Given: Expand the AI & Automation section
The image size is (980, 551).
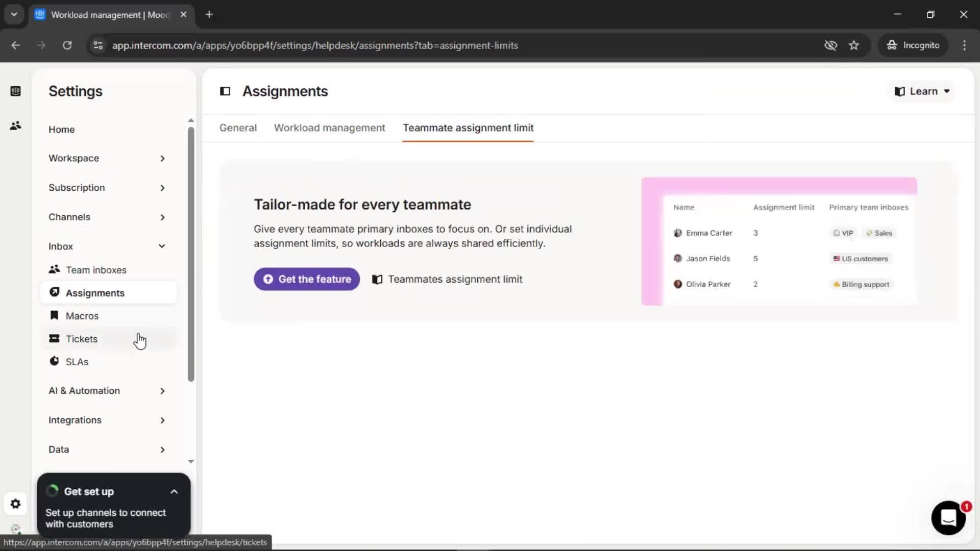Looking at the screenshot, I should pyautogui.click(x=107, y=391).
